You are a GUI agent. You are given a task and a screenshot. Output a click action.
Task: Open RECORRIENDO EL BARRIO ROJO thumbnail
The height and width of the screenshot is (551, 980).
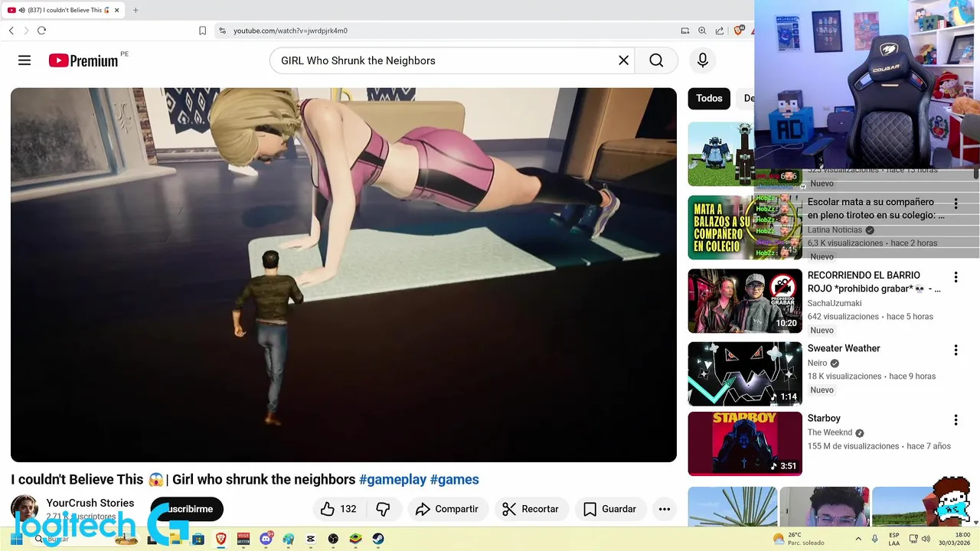(x=745, y=301)
